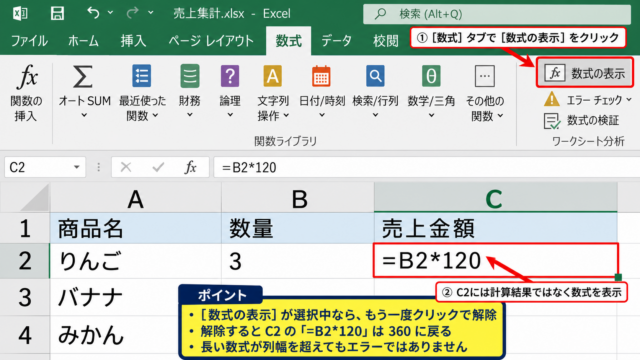
Task: Switch to the データ tab
Action: (x=336, y=41)
